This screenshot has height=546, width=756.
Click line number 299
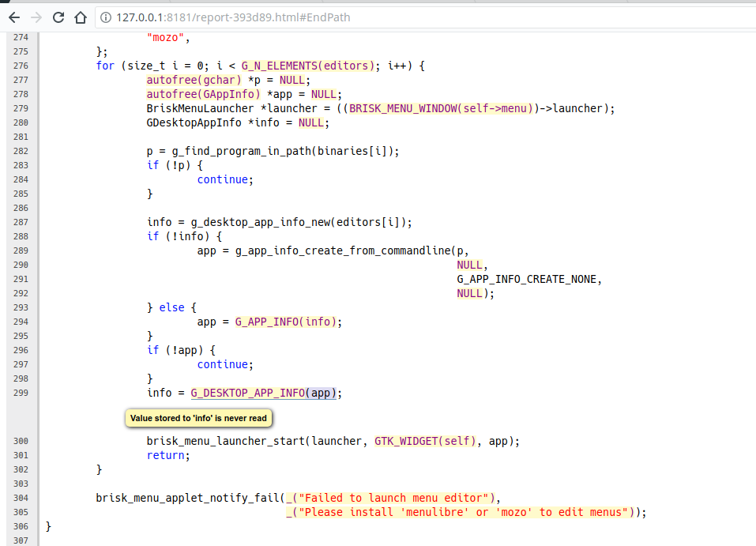coord(21,393)
